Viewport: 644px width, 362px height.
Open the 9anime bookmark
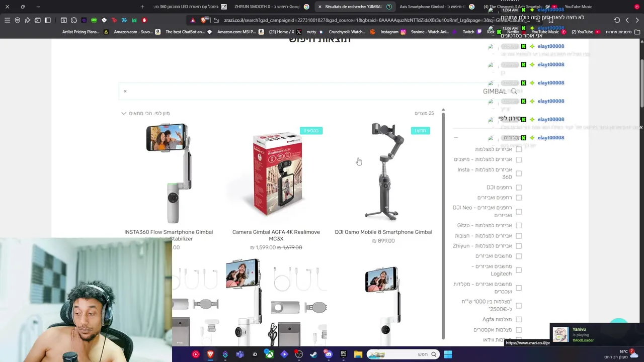coord(433,32)
